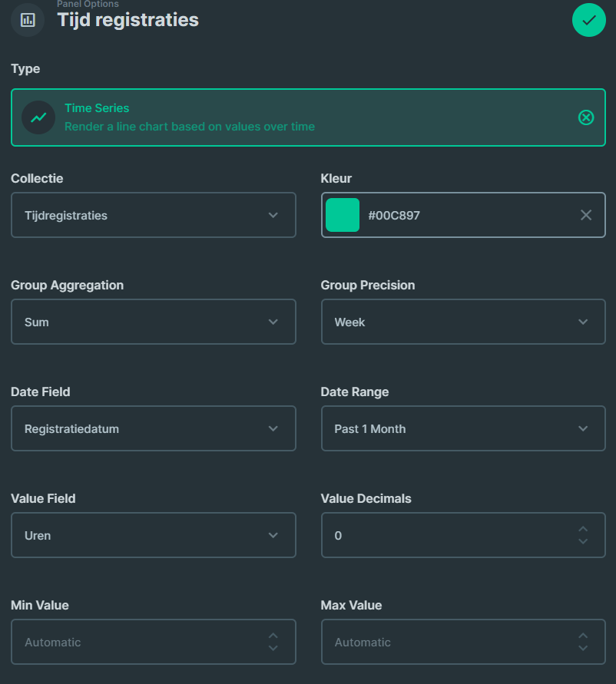Screen dimensions: 616x684
Task: Clear the Kleur value with the X
Action: tap(585, 215)
